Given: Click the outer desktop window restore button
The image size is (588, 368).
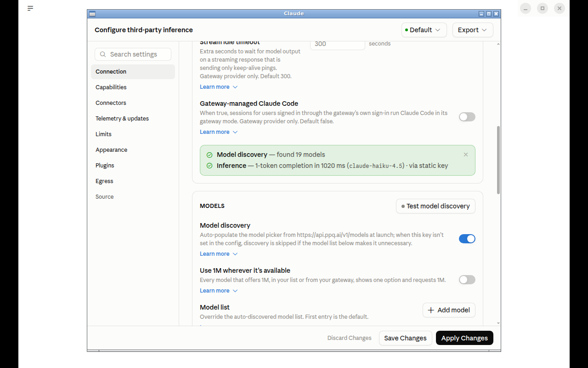Looking at the screenshot, I should tap(543, 8).
